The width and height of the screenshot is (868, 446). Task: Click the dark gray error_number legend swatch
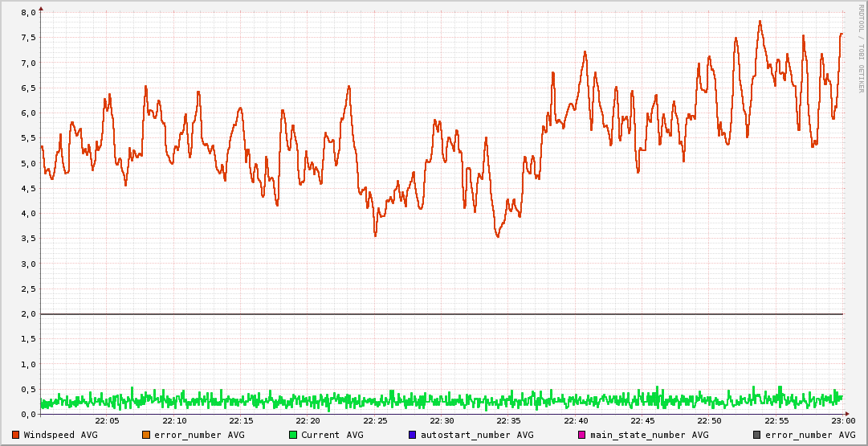757,435
